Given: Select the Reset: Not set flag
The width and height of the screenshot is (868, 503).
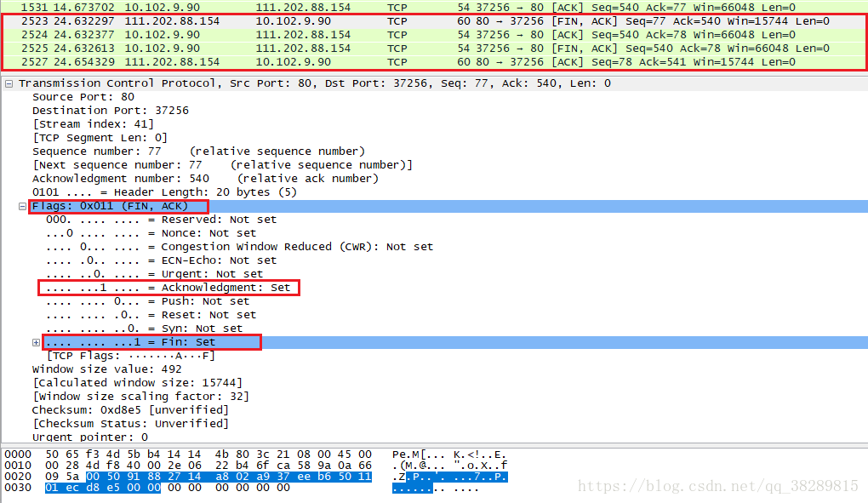Looking at the screenshot, I should point(151,315).
